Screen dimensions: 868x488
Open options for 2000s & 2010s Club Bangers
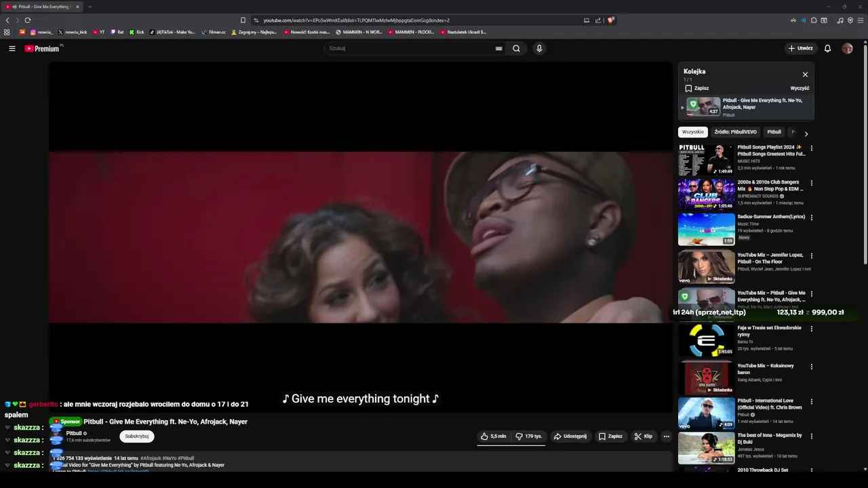[x=811, y=183]
